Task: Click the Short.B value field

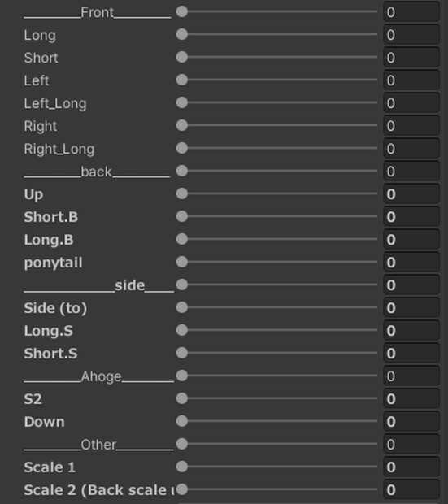Action: (411, 217)
